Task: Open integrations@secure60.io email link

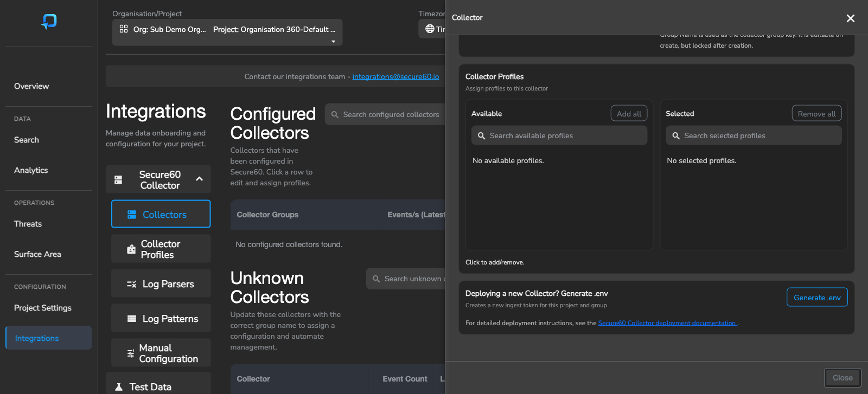Action: click(395, 76)
